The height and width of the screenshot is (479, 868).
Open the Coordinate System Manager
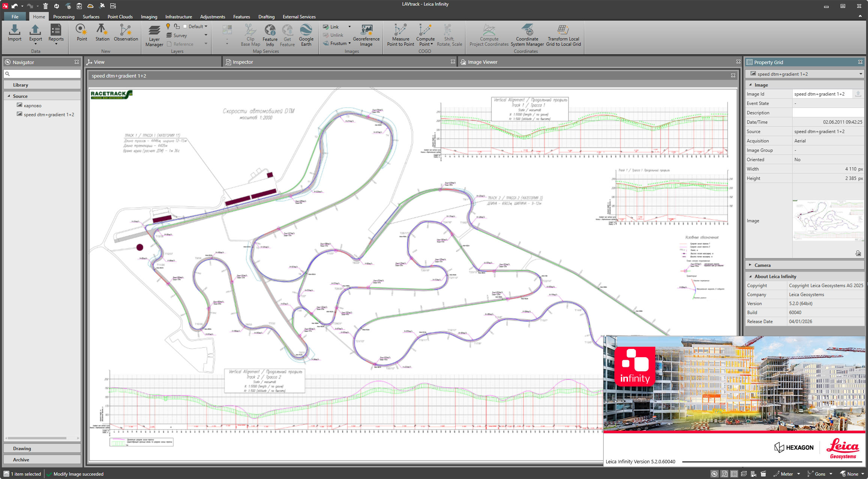pos(527,36)
